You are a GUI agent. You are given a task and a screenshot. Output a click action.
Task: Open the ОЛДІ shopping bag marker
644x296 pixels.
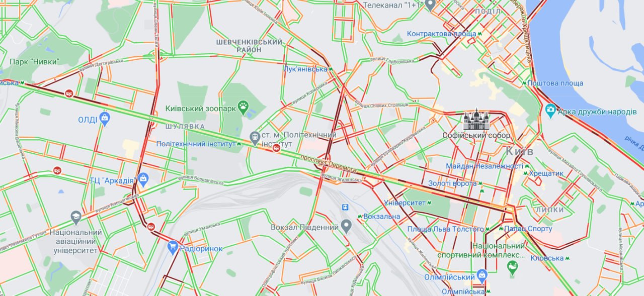tap(105, 119)
